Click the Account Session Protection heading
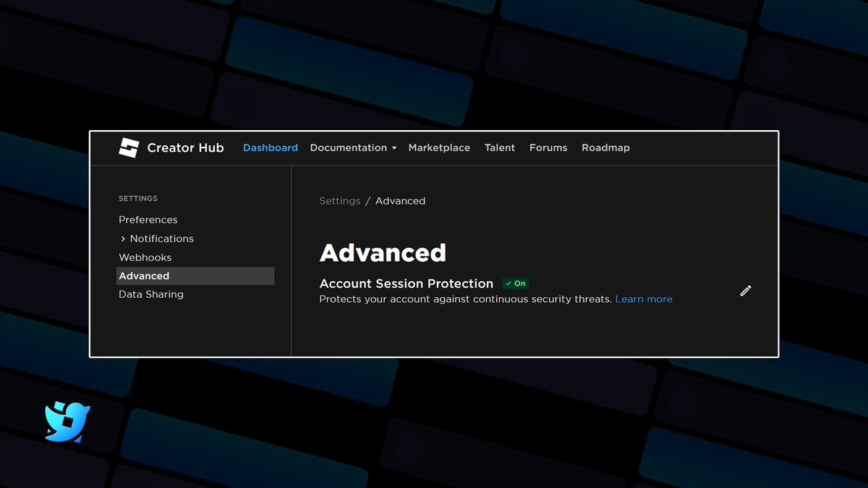This screenshot has height=488, width=868. [x=407, y=283]
